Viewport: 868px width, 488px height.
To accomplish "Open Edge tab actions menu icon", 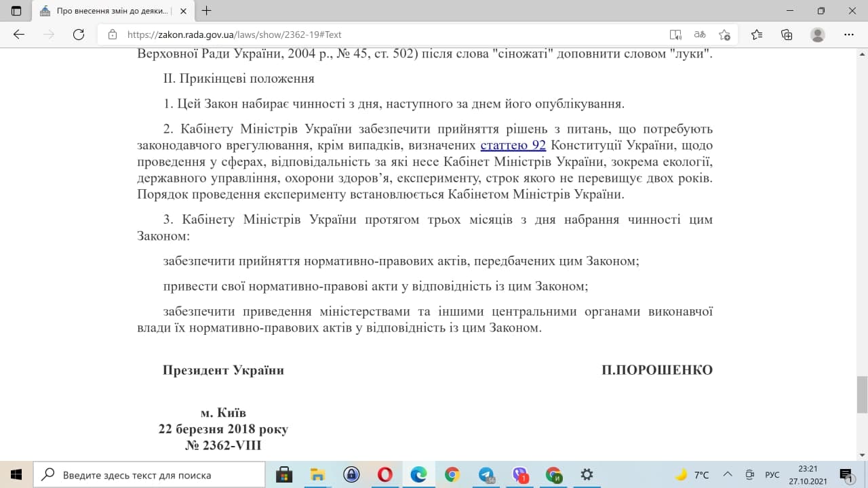I will tap(16, 11).
